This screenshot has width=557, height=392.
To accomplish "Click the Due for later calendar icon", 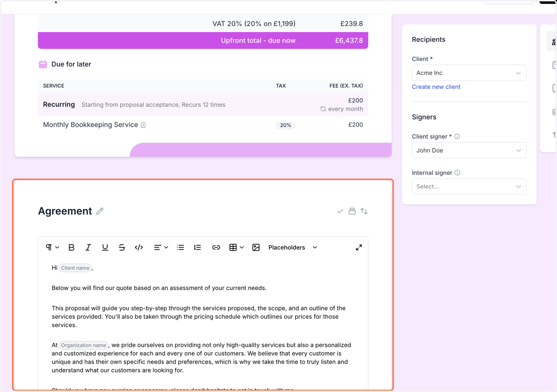I will click(43, 64).
